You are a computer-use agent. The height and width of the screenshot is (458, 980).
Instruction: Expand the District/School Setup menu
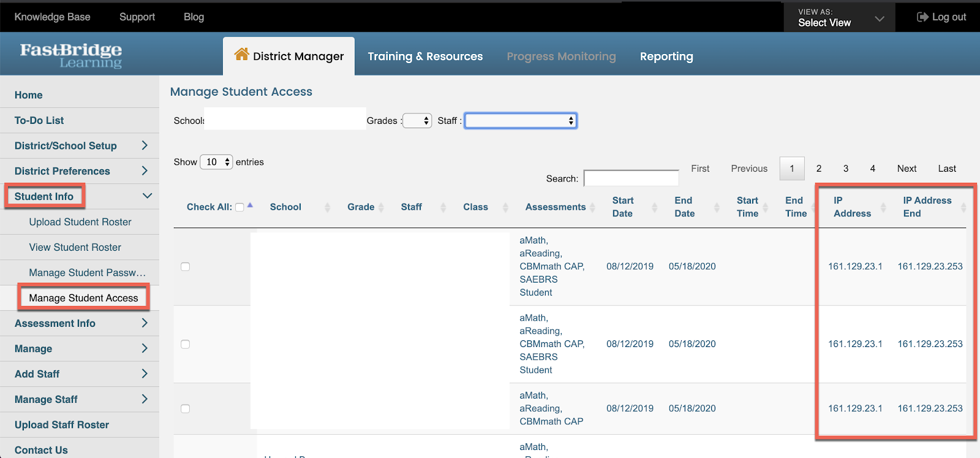[x=80, y=146]
